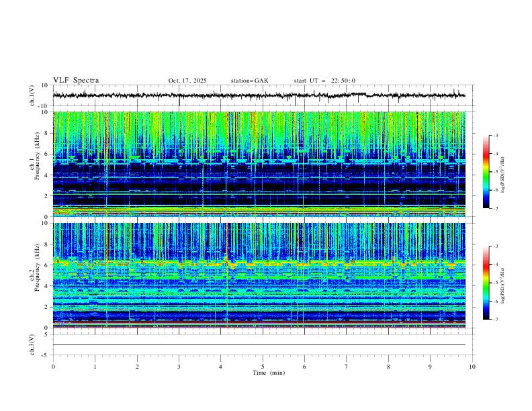This screenshot has height=411, width=532.
Task: Click the ch.1 PSD color scale bar
Action: click(486, 172)
